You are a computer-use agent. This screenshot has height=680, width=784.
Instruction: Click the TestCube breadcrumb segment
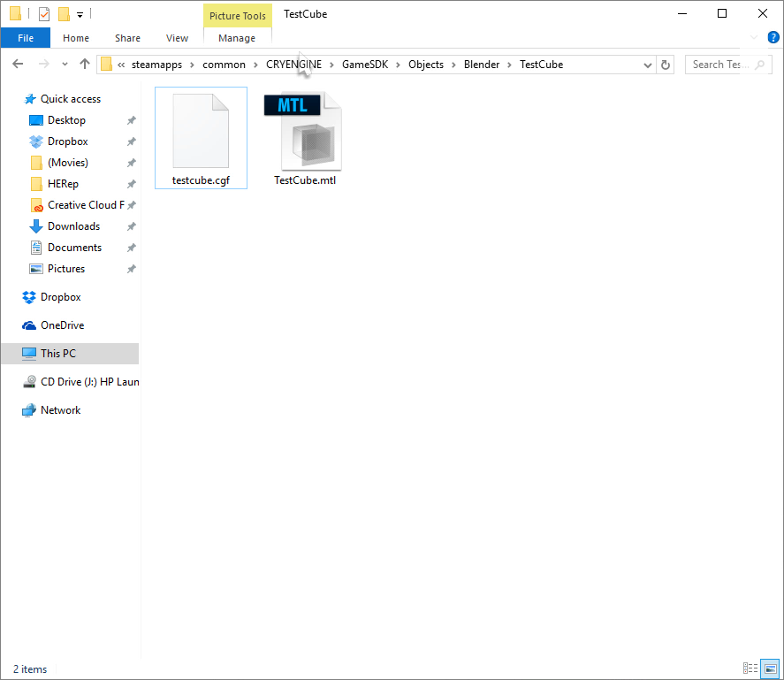coord(541,65)
